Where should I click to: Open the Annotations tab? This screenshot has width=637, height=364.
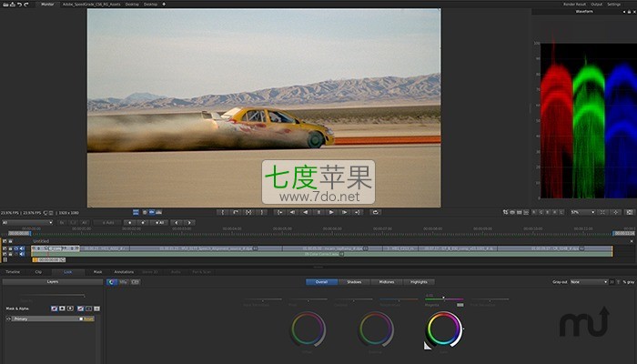124,272
